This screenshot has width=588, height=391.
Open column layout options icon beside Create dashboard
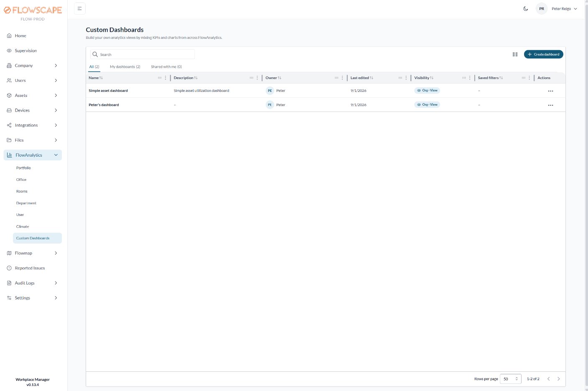(515, 54)
